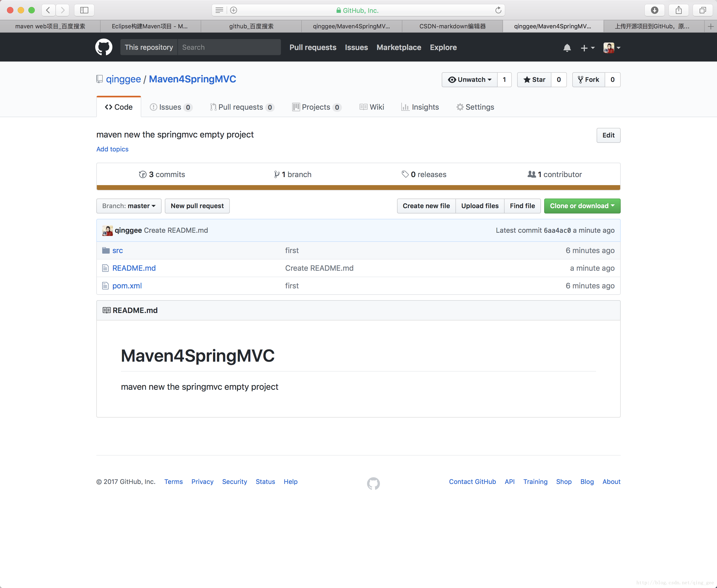Go forward with Safari's forward arrow
Screen dimensions: 717x588
(62, 10)
